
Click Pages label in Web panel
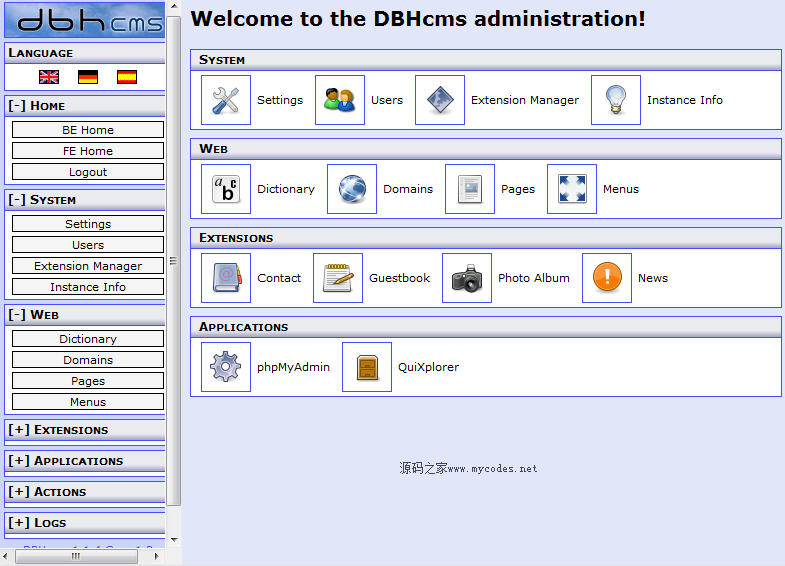pyautogui.click(x=518, y=190)
